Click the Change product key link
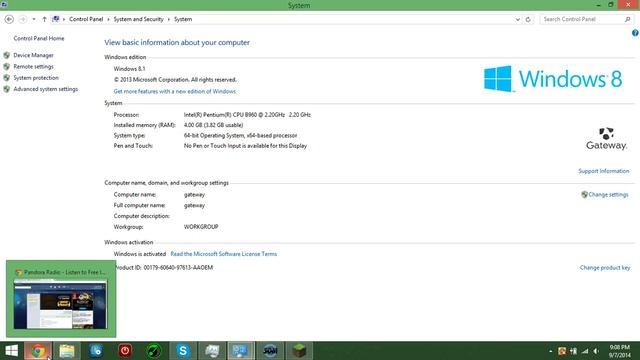Viewport: 640px width, 360px height. pos(605,268)
